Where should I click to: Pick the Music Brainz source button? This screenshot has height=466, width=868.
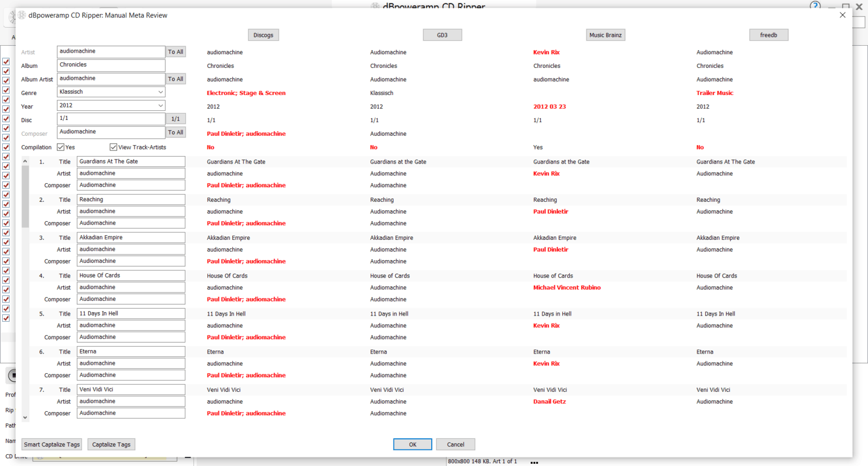point(605,35)
